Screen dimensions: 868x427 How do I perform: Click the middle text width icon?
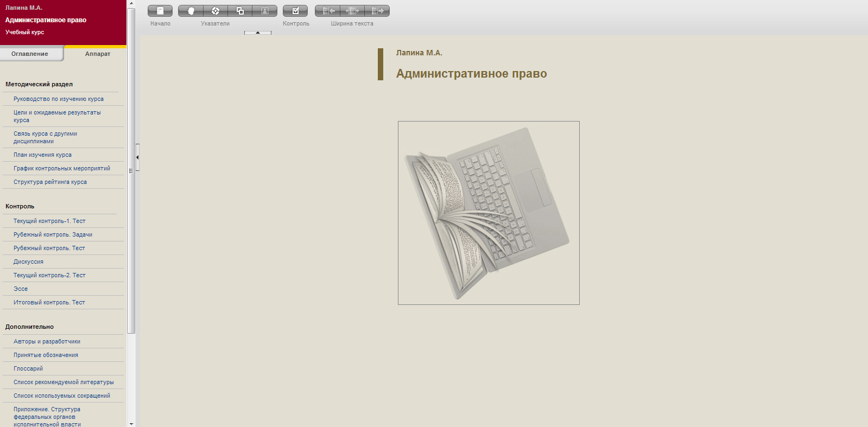click(352, 11)
